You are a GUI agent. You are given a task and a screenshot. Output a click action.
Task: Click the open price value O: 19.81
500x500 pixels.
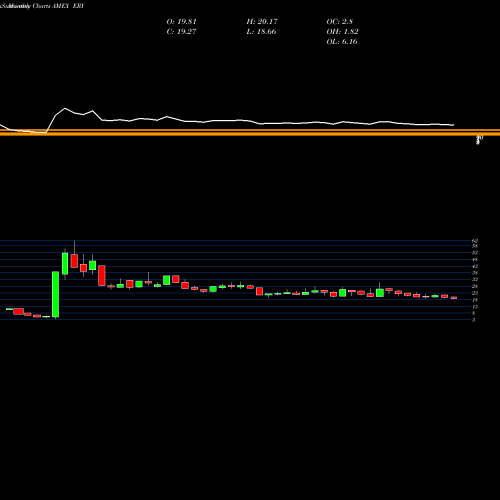[x=181, y=22]
